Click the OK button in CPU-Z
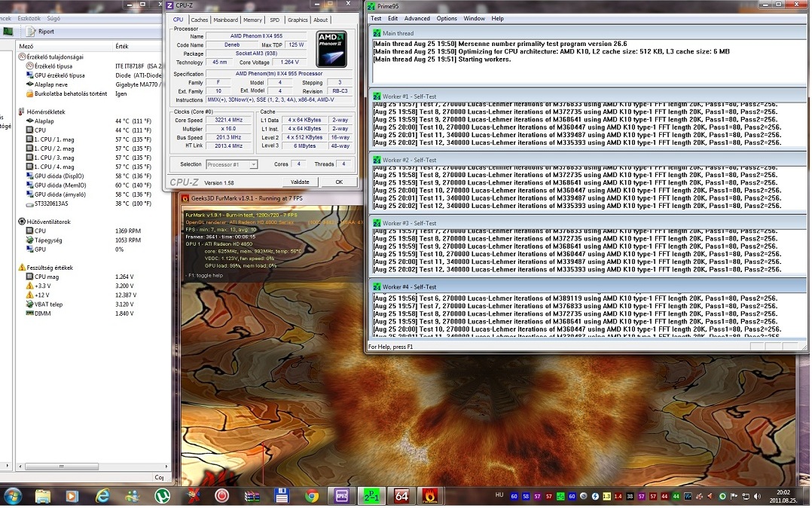 point(339,182)
